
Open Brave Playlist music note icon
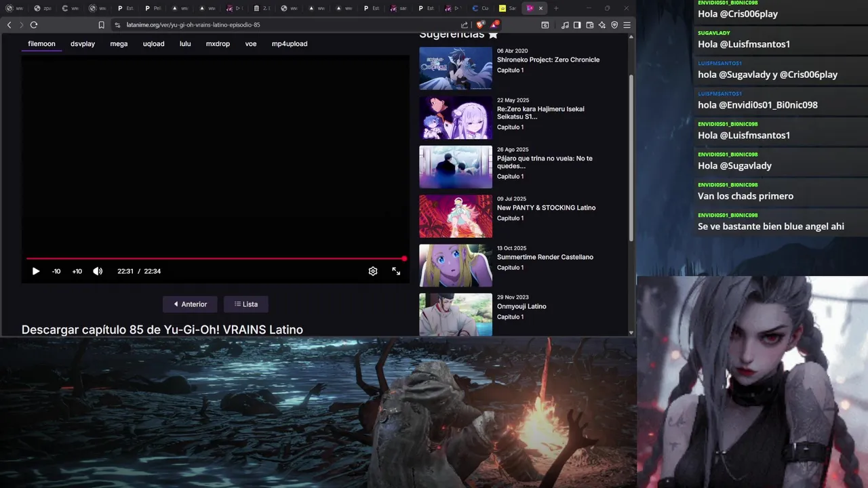coord(565,24)
